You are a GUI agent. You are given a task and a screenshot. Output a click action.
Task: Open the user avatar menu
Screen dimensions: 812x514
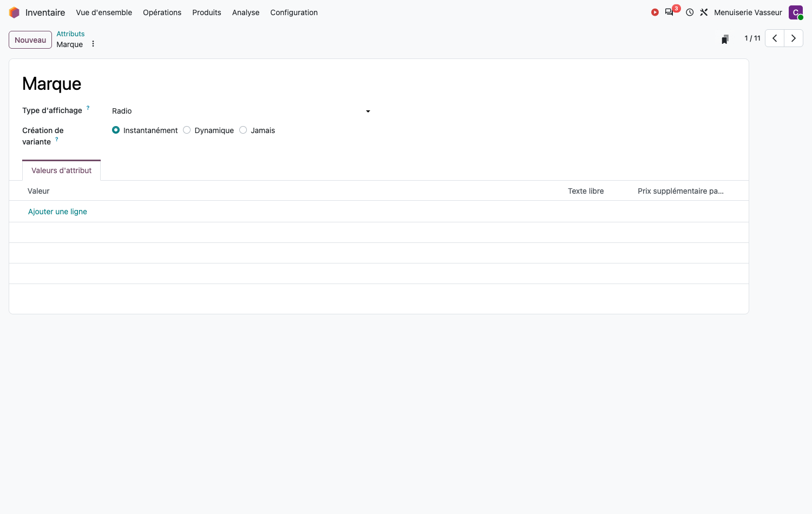tap(796, 12)
